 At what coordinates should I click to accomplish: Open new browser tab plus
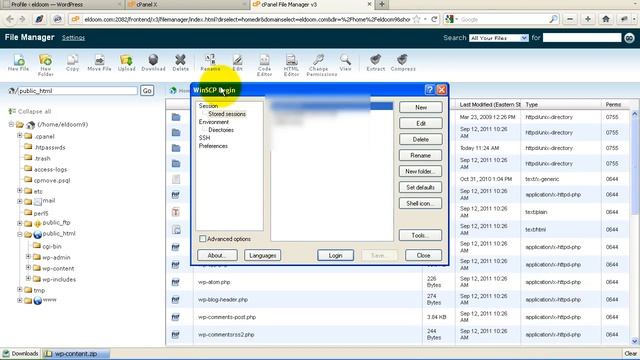382,4
